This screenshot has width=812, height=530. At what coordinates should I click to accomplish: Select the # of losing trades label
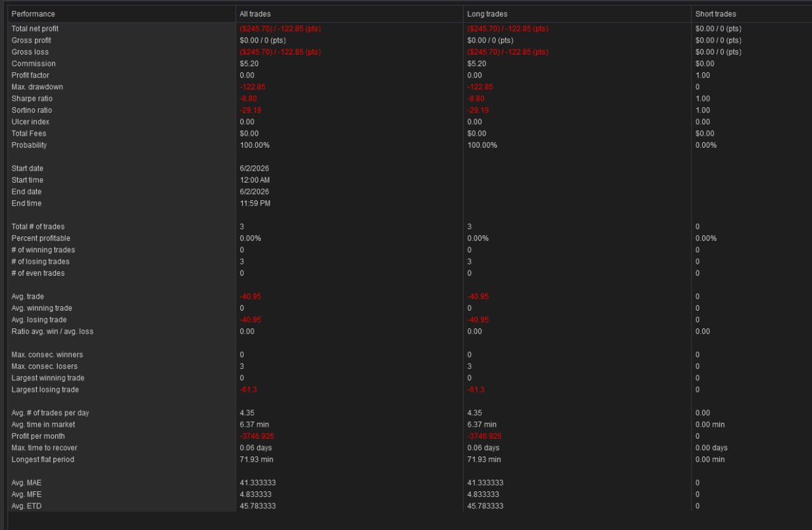[41, 261]
